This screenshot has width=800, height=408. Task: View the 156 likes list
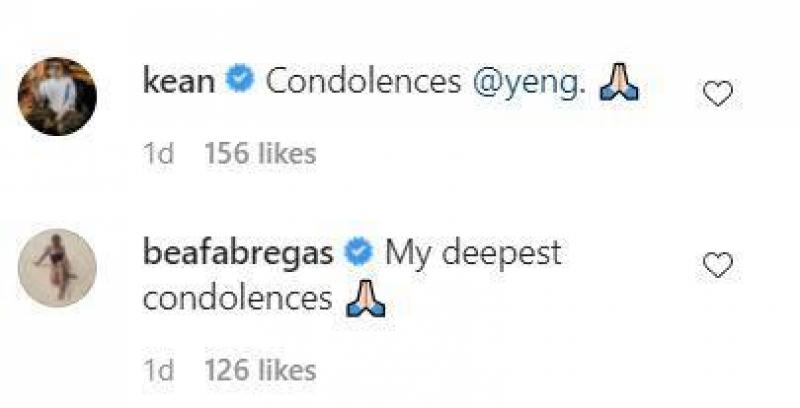click(x=260, y=153)
